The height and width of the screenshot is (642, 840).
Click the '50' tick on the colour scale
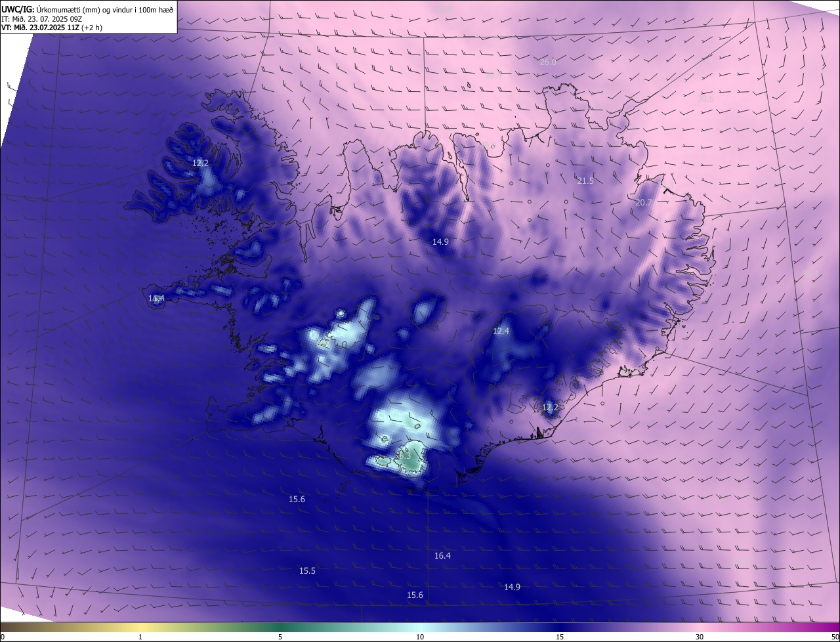835,637
